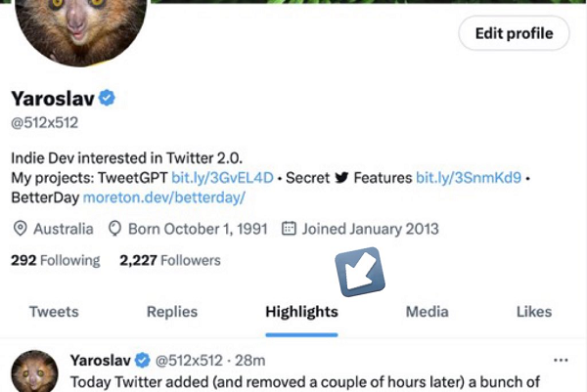The width and height of the screenshot is (587, 392).
Task: Click the Twitter bird icon in bio
Action: 341,179
